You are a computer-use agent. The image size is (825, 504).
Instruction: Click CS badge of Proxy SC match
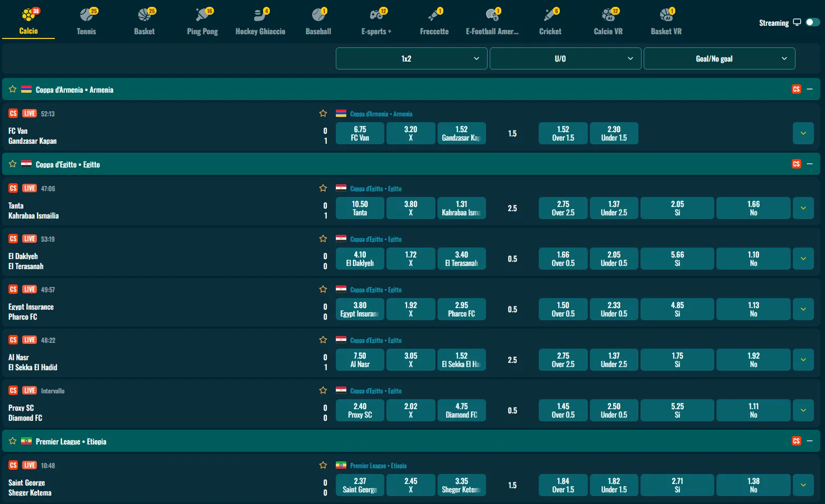pyautogui.click(x=13, y=390)
